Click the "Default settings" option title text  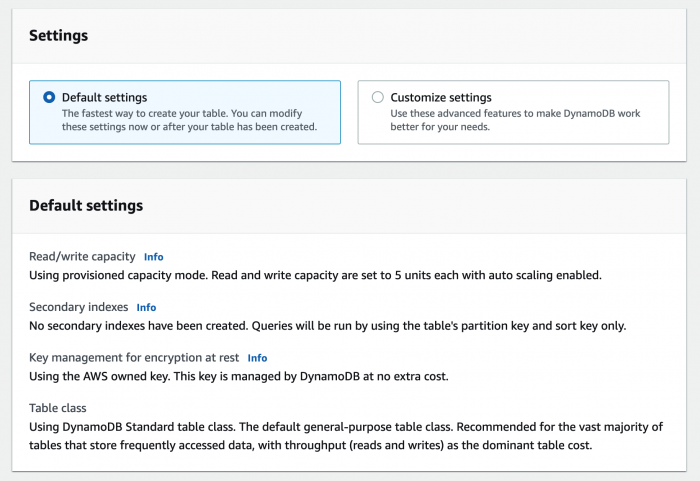click(104, 98)
